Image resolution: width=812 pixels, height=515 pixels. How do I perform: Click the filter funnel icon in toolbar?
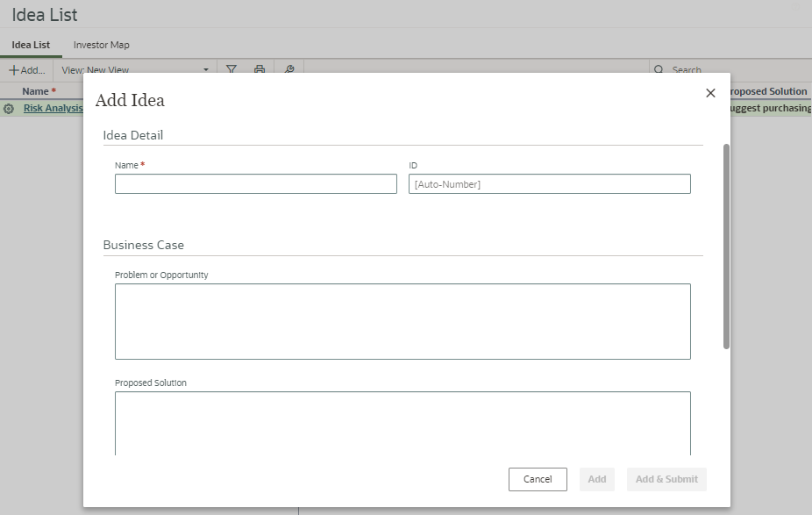coord(231,69)
